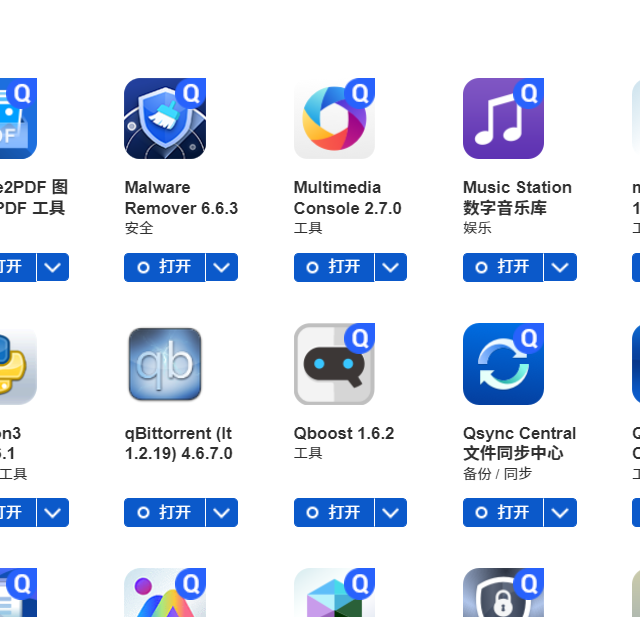
Task: Click the 备份 / 同步 category under Qsync Central
Action: (x=498, y=474)
